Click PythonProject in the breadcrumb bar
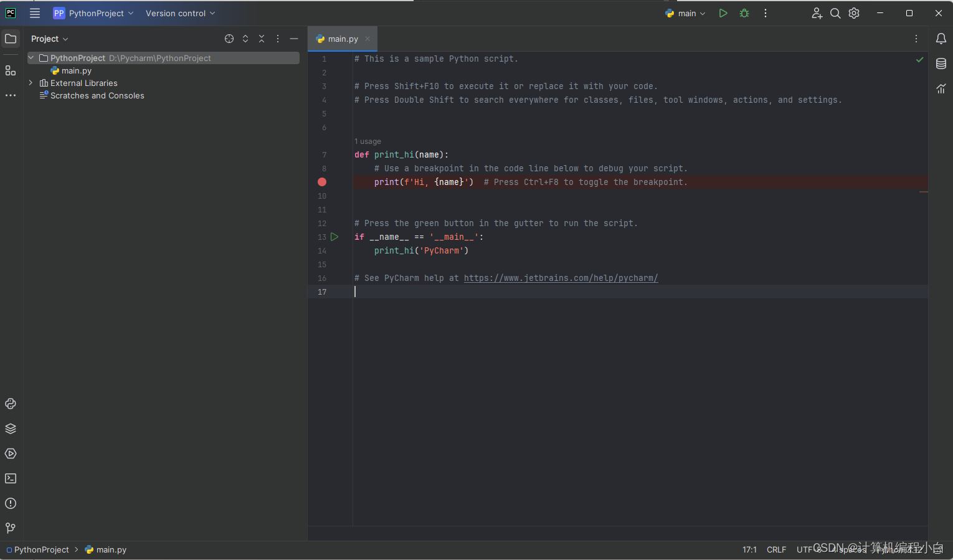The image size is (953, 560). pos(37,549)
